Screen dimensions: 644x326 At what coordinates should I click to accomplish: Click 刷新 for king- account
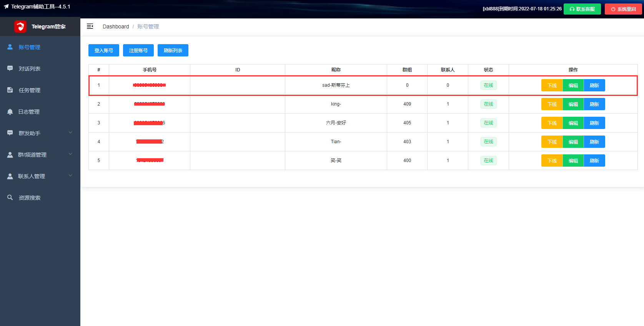point(594,104)
